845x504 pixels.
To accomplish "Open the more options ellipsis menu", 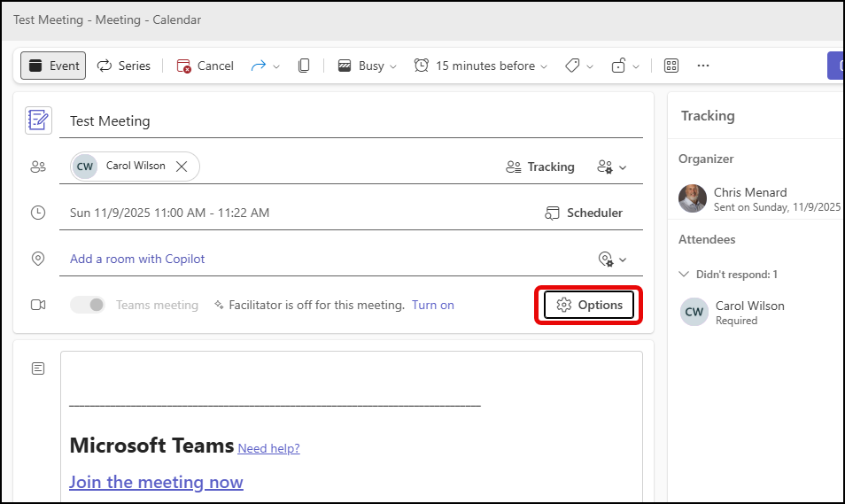I will pyautogui.click(x=703, y=66).
